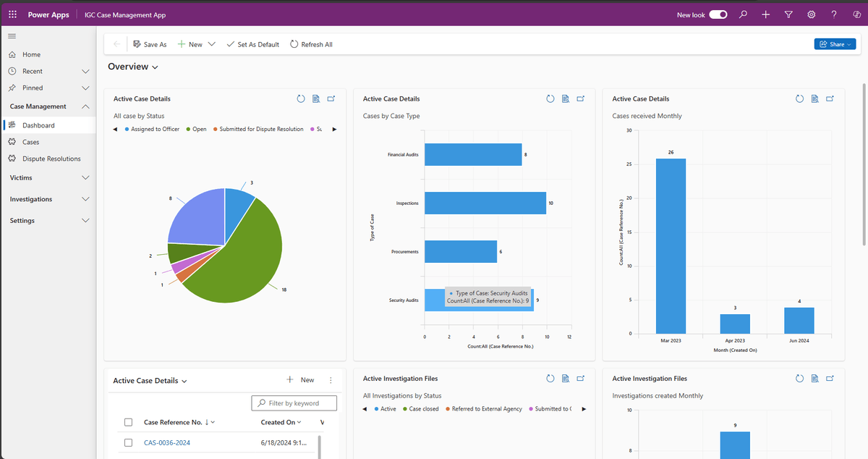The image size is (868, 459).
Task: Check the select-all checkbox in the grid header
Action: (x=128, y=421)
